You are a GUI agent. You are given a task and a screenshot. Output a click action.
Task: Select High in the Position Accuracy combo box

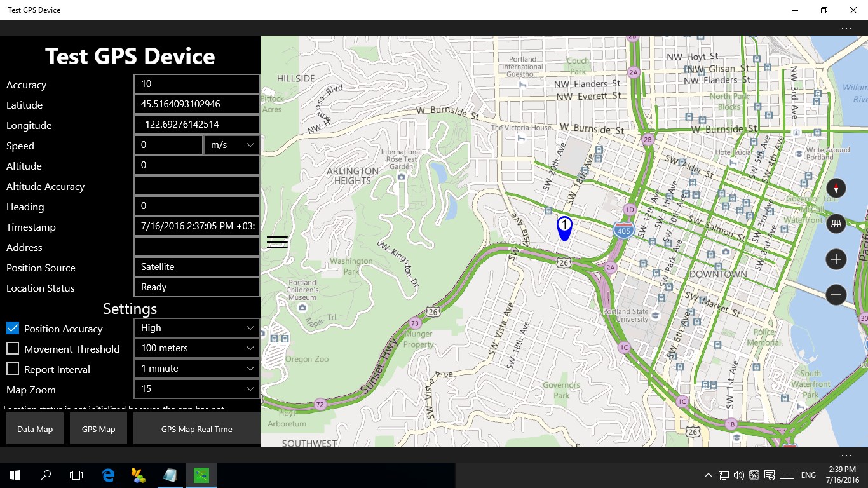196,327
